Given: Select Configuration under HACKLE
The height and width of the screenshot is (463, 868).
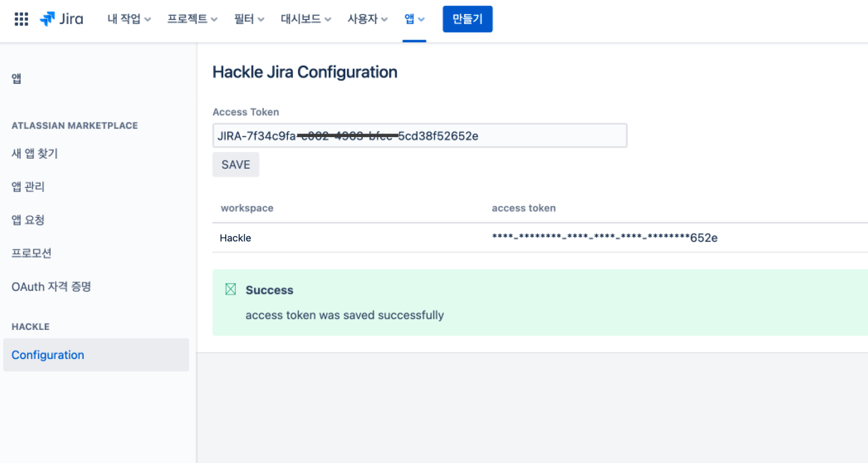Looking at the screenshot, I should 96,355.
